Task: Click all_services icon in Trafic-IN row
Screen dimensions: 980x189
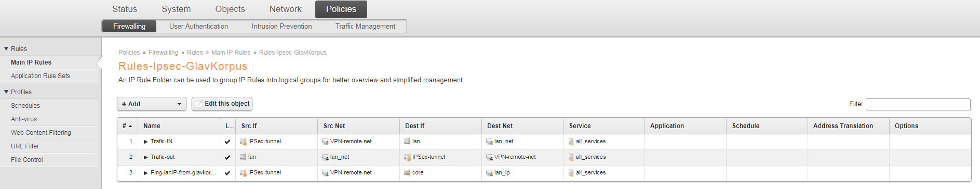Action: point(571,142)
